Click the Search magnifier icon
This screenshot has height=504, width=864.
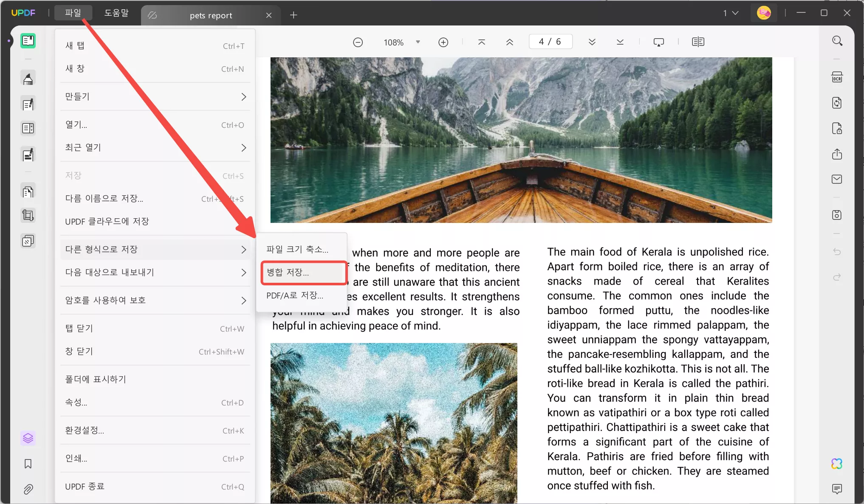(x=837, y=41)
